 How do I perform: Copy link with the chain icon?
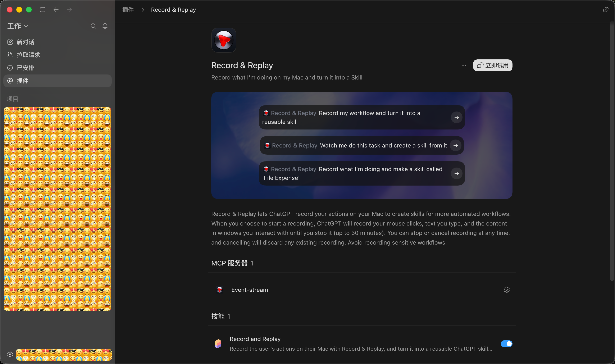(x=606, y=10)
